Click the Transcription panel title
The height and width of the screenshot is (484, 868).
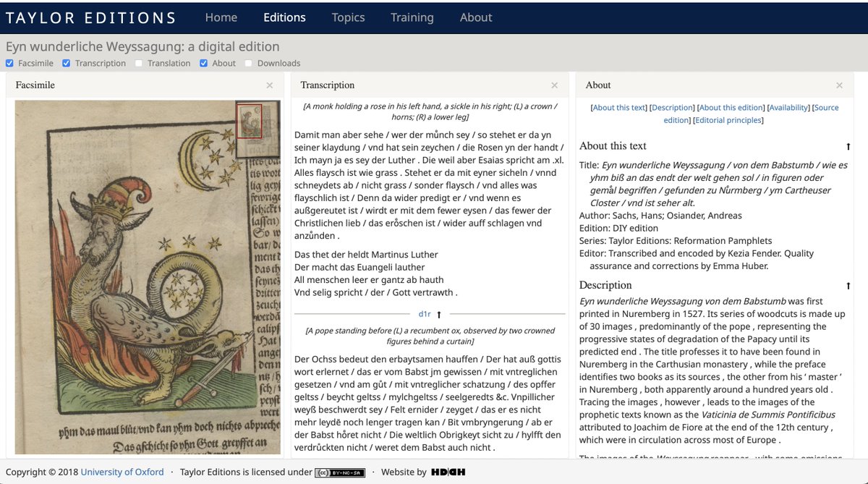click(x=328, y=85)
